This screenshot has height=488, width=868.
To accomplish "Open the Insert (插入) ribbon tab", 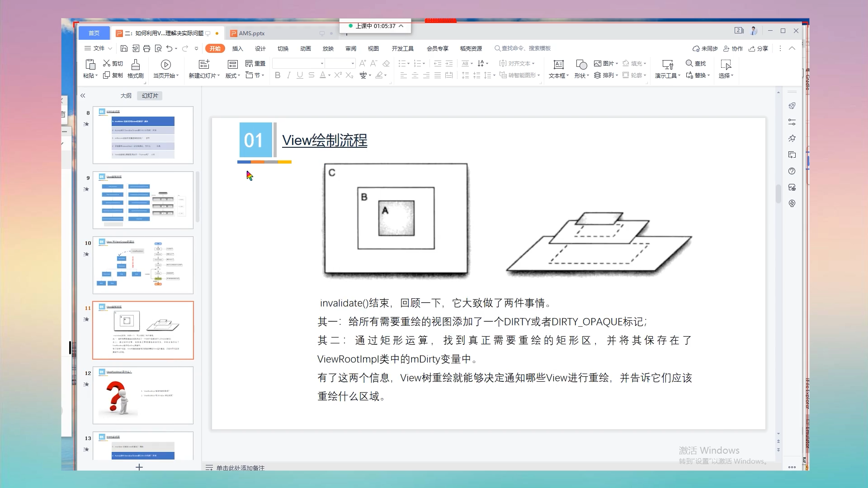I will (x=237, y=49).
